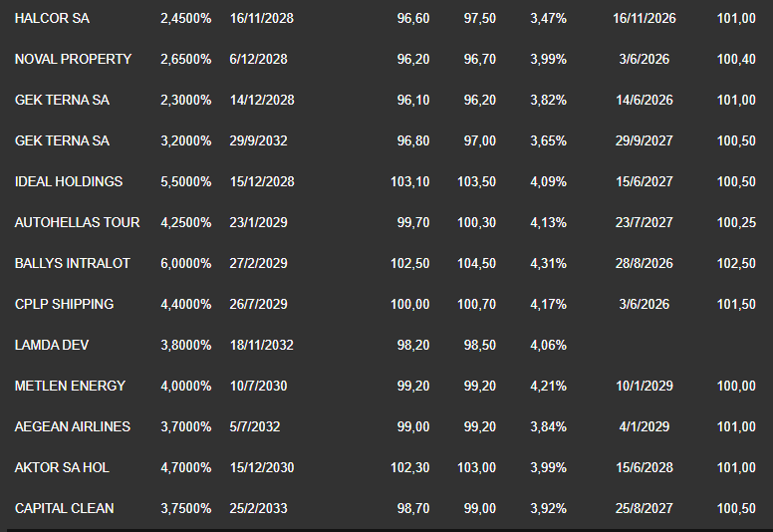
Task: Select AEGEAN AIRLINES issuer name
Action: click(x=73, y=427)
